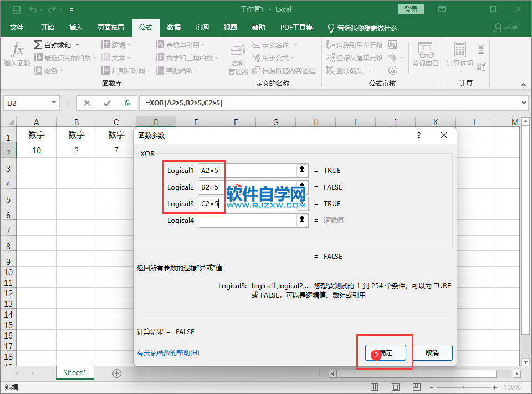Image resolution: width=532 pixels, height=394 pixels.
Task: Open the Text functions menu
Action: coord(116,58)
